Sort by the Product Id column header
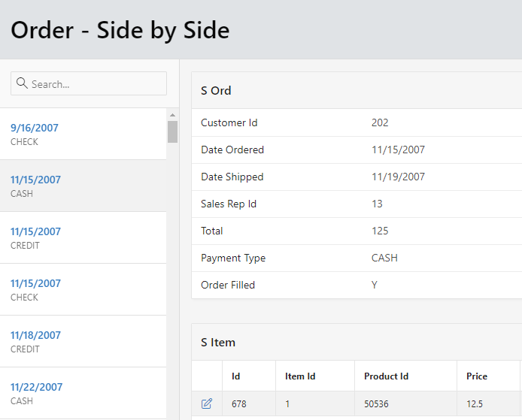This screenshot has height=420, width=522. tap(386, 376)
